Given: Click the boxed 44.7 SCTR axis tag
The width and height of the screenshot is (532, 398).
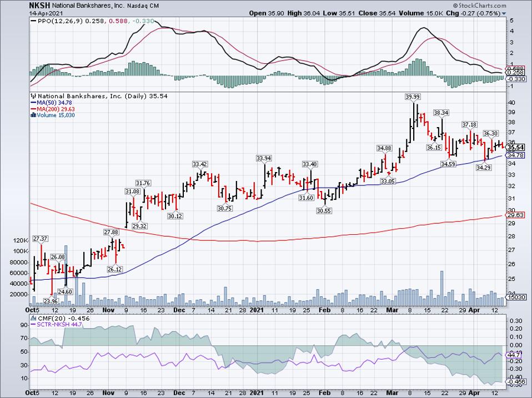Looking at the screenshot, I should 514,355.
